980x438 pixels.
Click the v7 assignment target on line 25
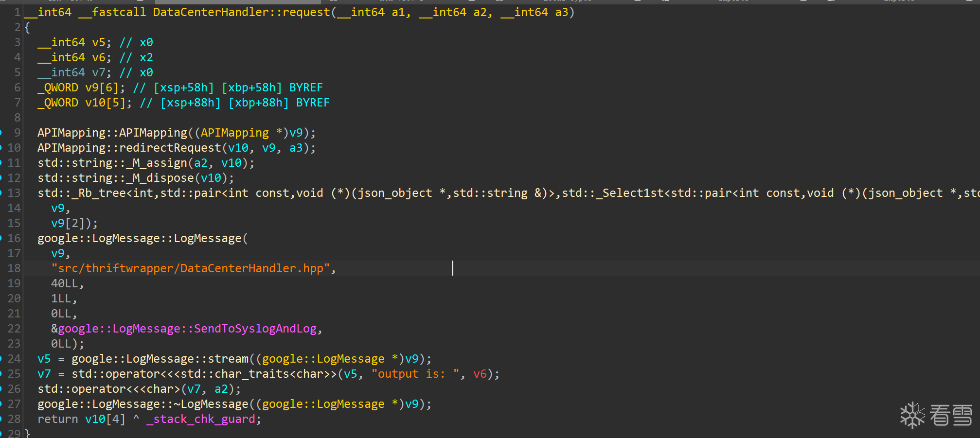tap(44, 374)
